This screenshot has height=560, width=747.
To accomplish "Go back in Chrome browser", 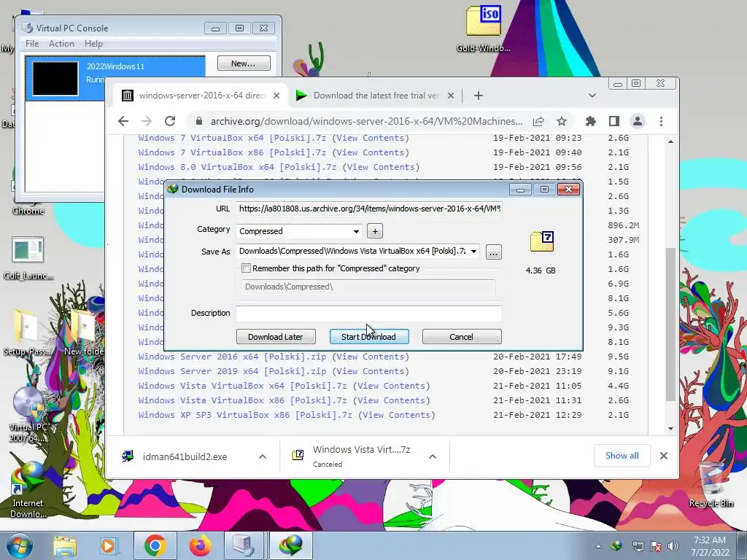I will pyautogui.click(x=123, y=122).
